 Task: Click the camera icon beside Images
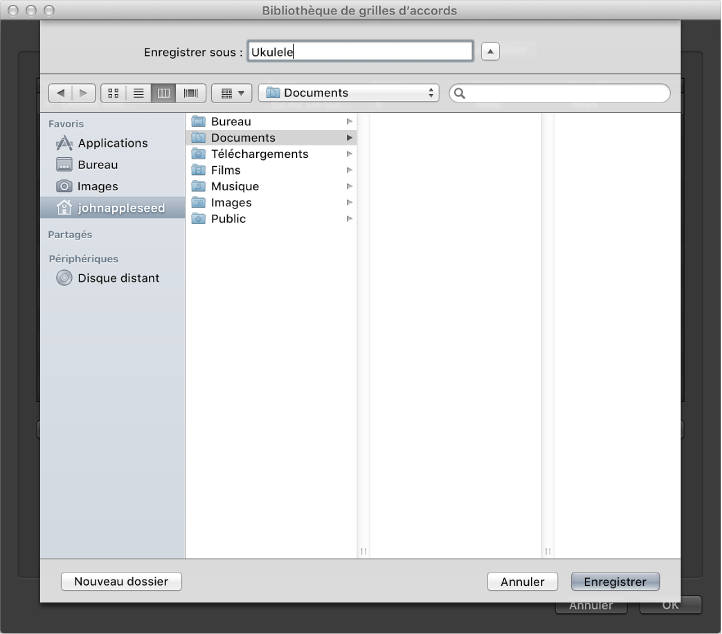[x=64, y=186]
